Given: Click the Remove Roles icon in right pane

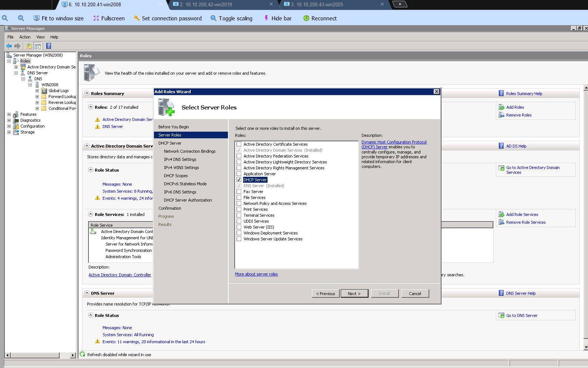Looking at the screenshot, I should pos(501,115).
